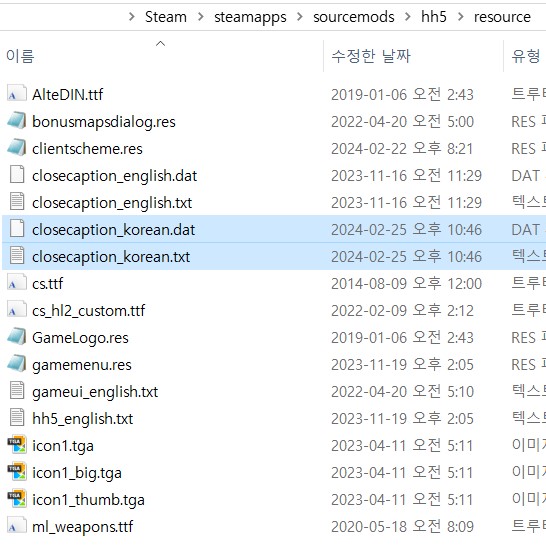546x547 pixels.
Task: Click the ml_weapons.ttf font icon
Action: [16, 526]
